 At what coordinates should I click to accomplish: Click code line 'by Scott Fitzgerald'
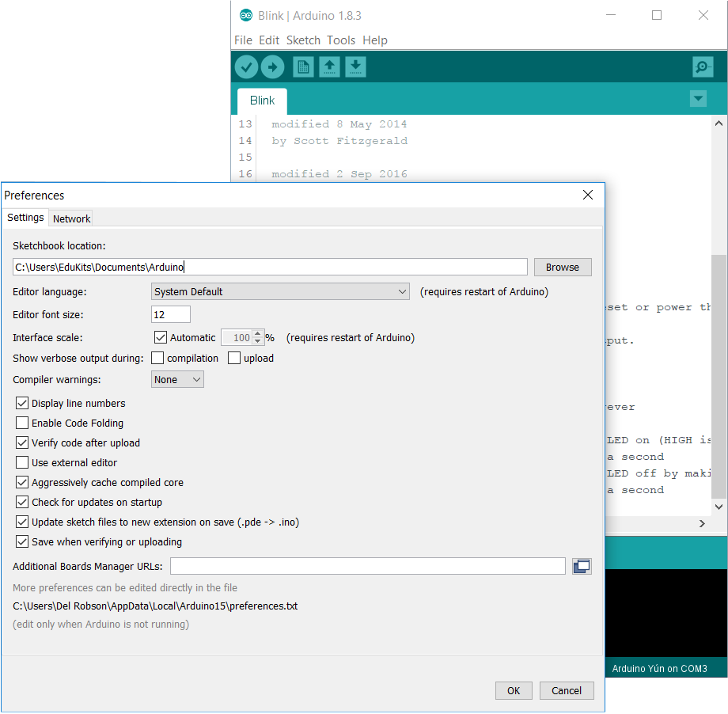[x=339, y=141]
